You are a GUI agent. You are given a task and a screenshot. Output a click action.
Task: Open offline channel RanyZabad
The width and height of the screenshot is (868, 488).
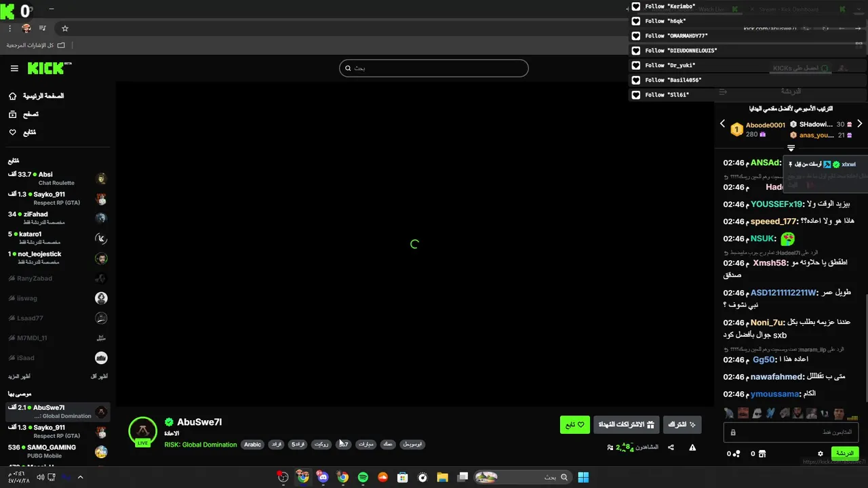(x=58, y=278)
